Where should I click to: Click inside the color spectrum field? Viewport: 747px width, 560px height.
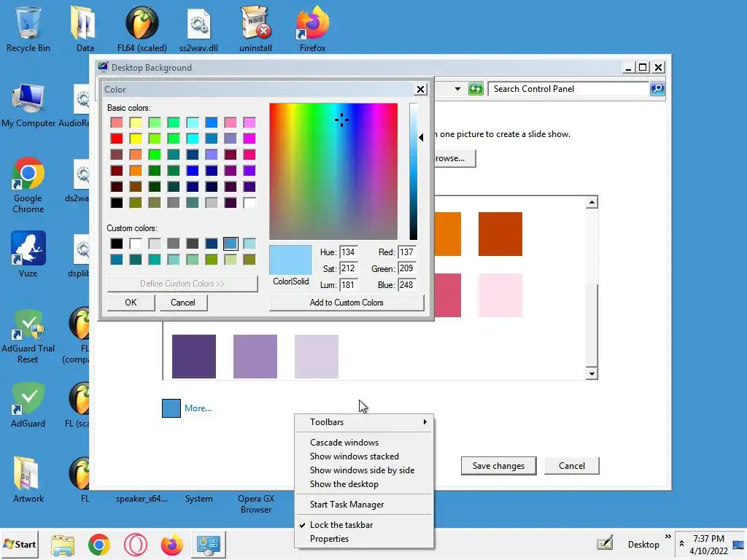[333, 171]
